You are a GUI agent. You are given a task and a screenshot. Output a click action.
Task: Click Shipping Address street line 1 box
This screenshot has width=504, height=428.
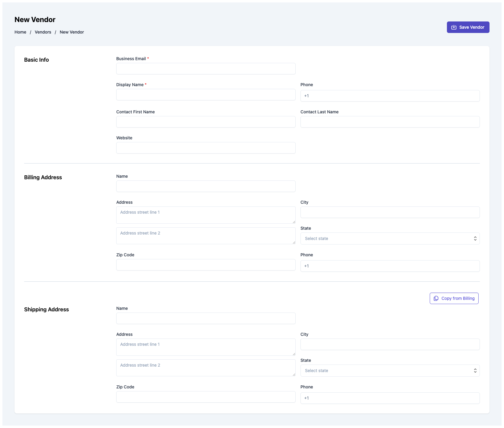tap(206, 347)
